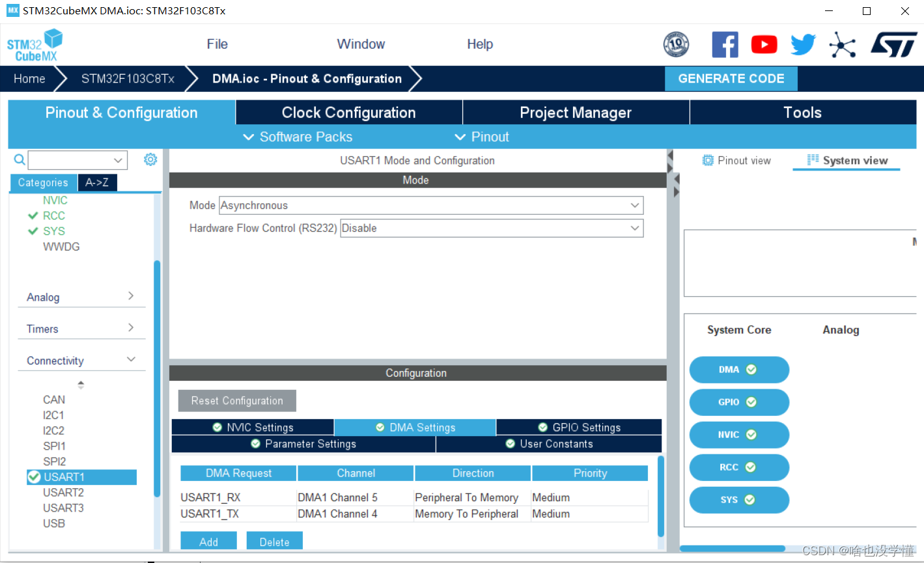Open the File menu
This screenshot has width=924, height=563.
[217, 44]
